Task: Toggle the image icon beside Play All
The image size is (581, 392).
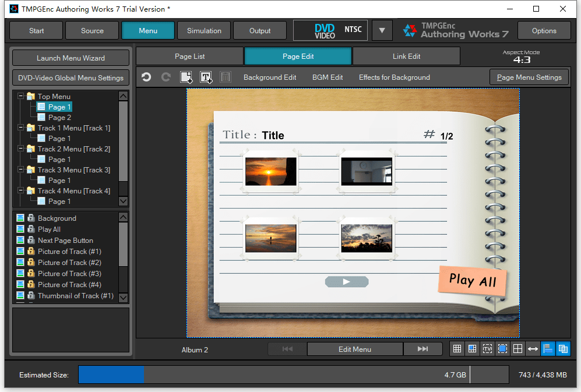Action: (x=20, y=229)
